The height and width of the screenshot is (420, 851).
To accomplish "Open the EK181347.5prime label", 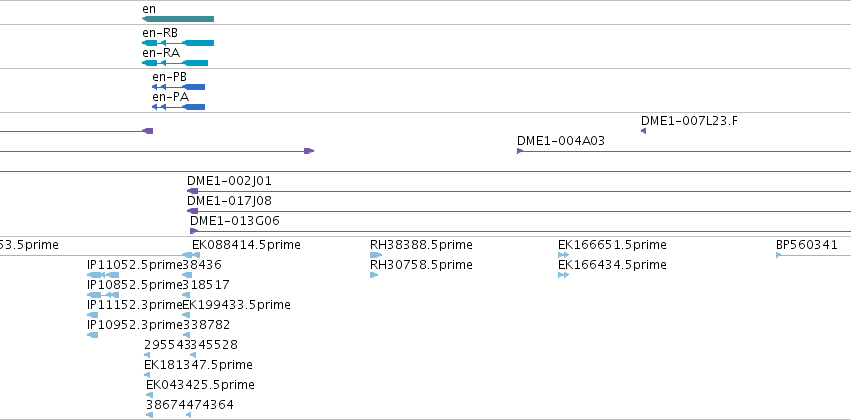I will [198, 365].
